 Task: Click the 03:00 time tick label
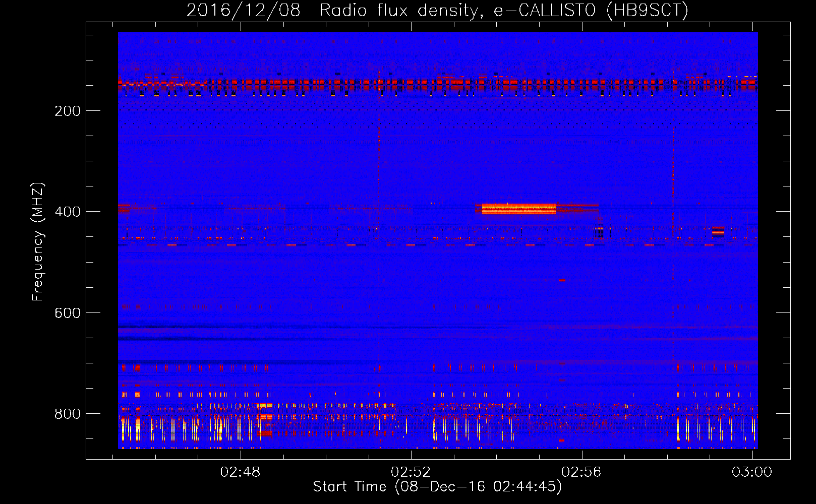tap(752, 472)
